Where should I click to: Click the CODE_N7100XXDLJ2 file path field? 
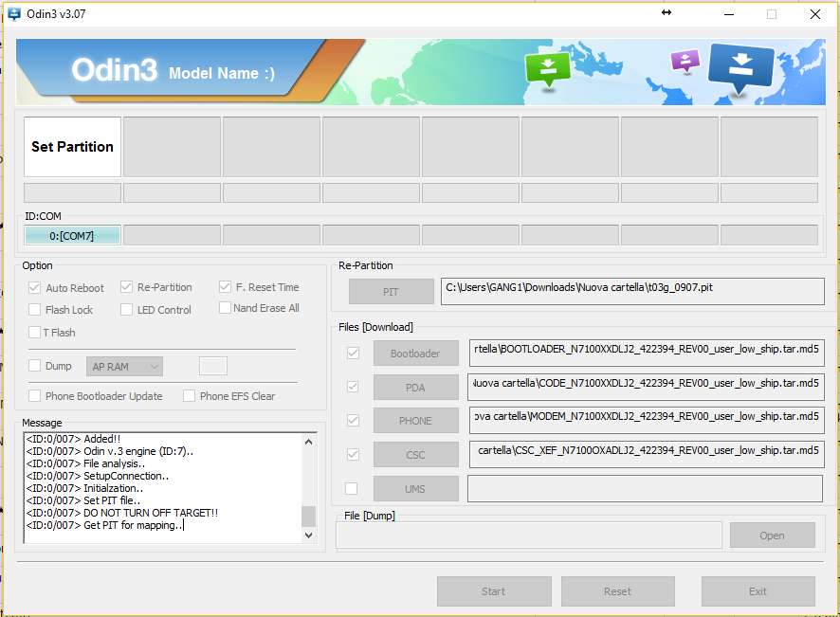pyautogui.click(x=646, y=387)
